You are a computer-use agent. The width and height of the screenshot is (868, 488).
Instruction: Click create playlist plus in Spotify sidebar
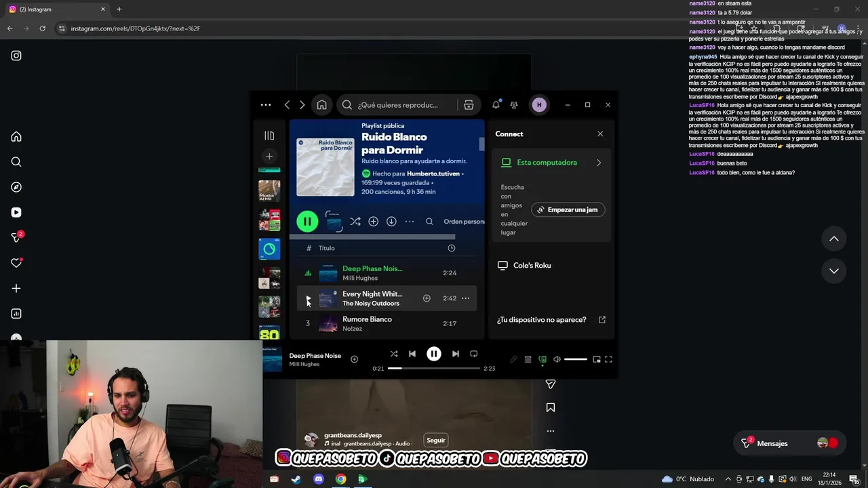pos(269,157)
